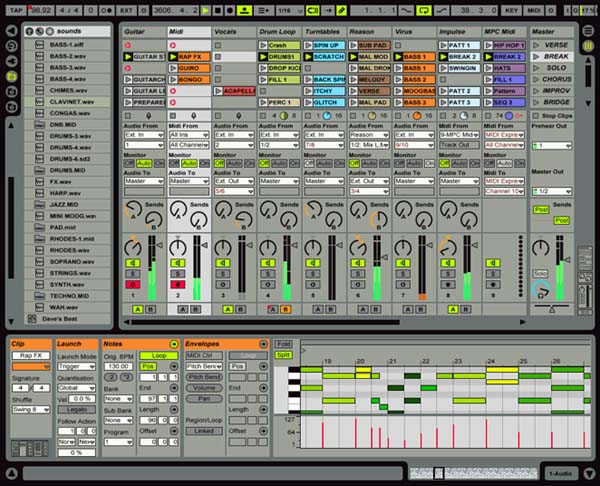Launch the SUB PAD clip

point(370,45)
